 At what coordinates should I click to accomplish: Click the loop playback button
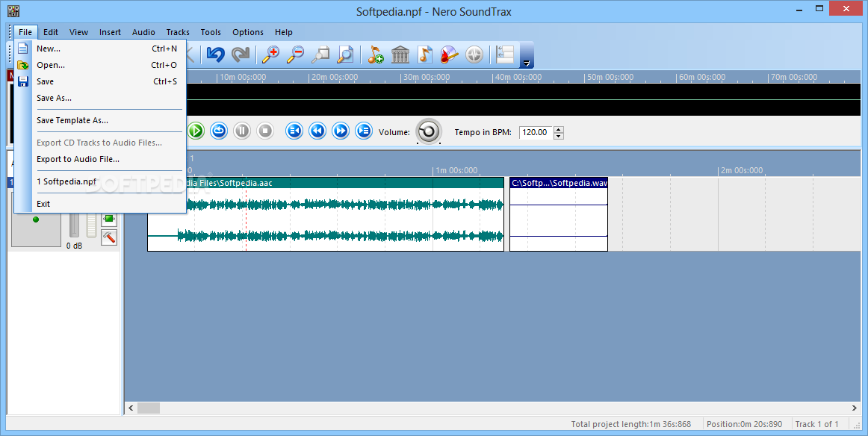[x=219, y=131]
